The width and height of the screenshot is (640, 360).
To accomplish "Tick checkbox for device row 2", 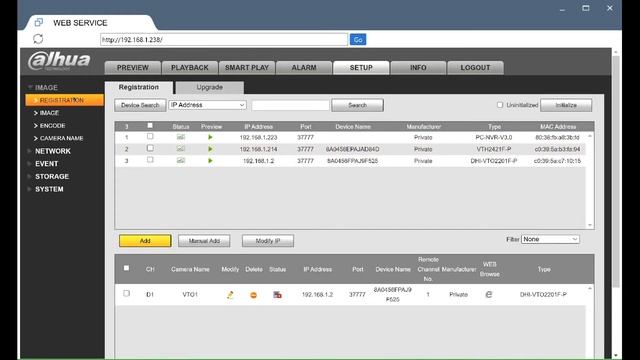I will click(x=150, y=148).
